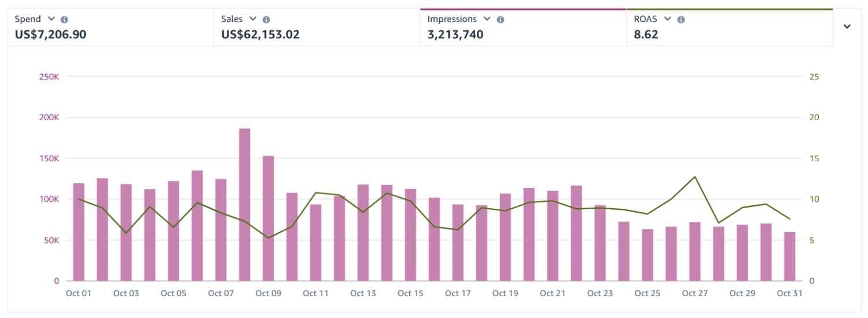
Task: Click the info icon next to Spend
Action: click(x=64, y=19)
